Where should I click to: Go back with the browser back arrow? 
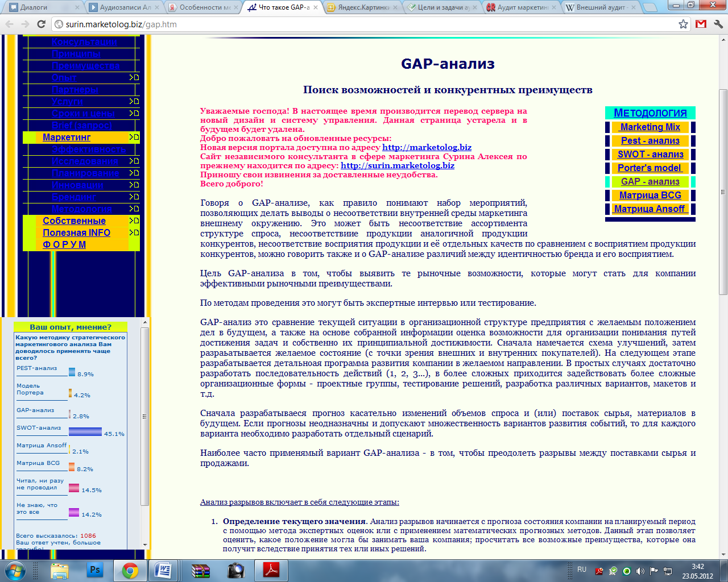pos(9,24)
